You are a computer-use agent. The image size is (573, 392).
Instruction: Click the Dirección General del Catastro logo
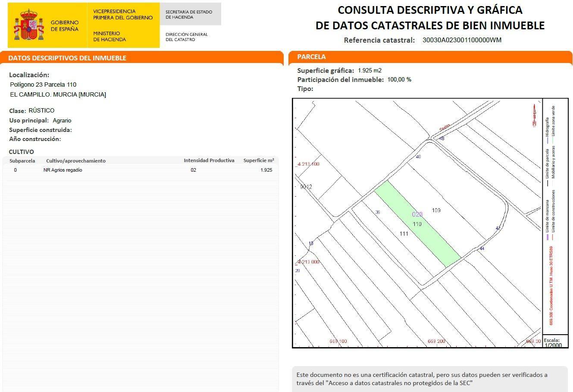[x=187, y=37]
